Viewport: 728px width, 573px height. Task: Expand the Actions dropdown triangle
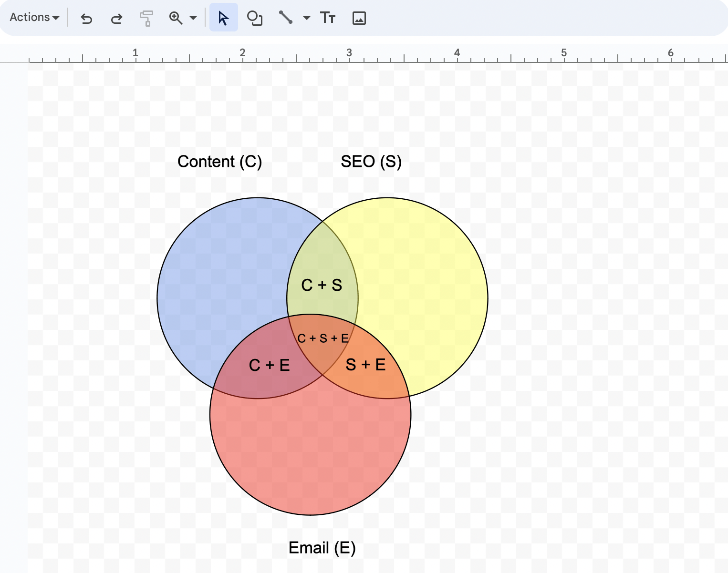[x=57, y=18]
